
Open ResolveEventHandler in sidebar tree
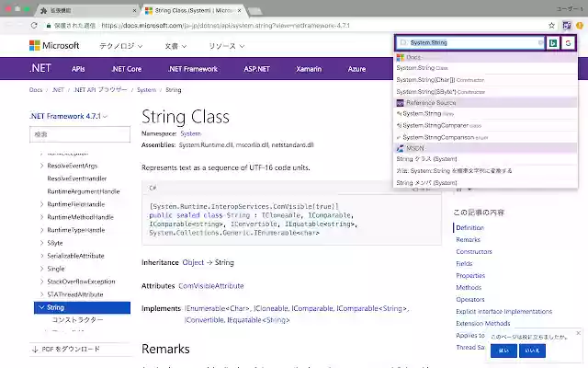[x=77, y=178]
